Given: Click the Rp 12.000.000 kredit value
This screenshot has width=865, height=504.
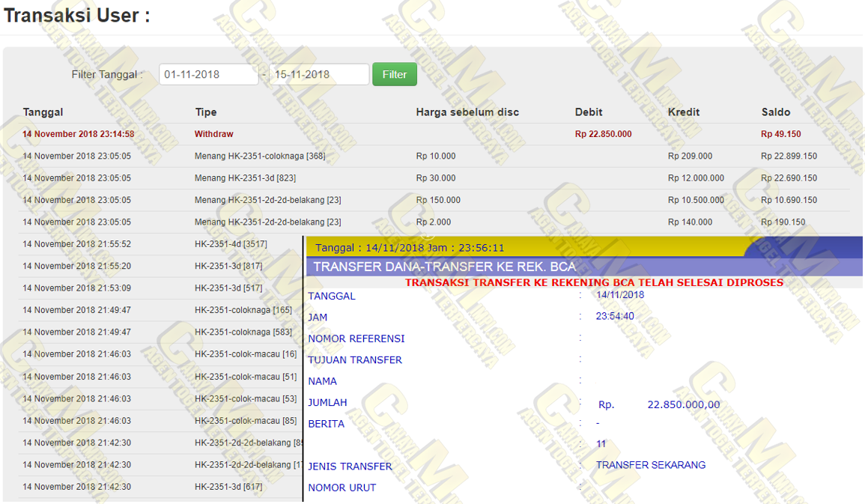Looking at the screenshot, I should coord(696,178).
